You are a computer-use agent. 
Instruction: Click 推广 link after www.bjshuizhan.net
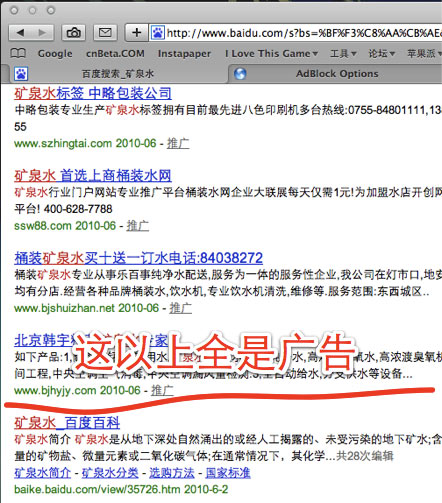click(181, 308)
